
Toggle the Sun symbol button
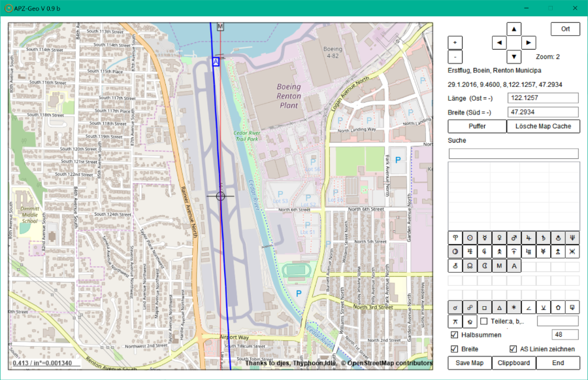click(x=470, y=237)
